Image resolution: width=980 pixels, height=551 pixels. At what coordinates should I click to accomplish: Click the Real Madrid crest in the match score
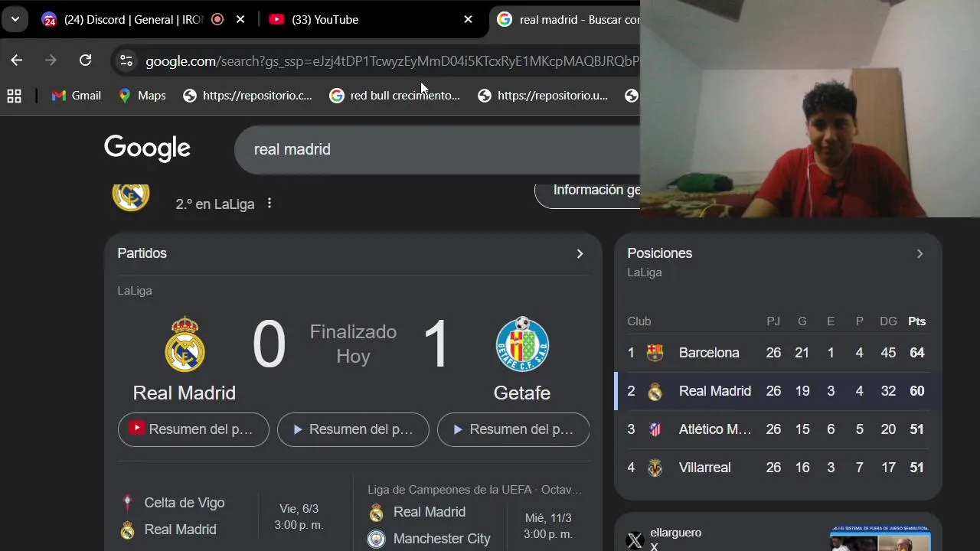tap(185, 344)
